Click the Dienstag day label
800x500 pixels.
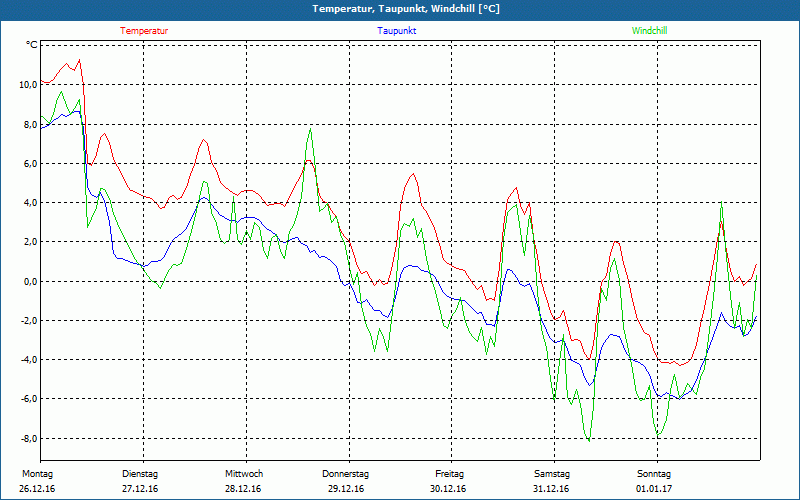pos(140,474)
